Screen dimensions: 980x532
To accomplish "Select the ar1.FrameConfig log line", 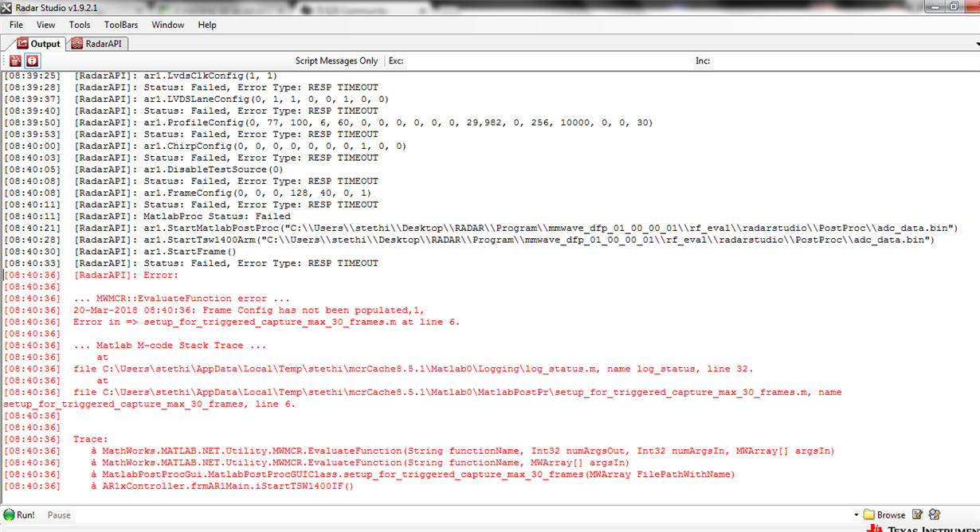I will (187, 193).
